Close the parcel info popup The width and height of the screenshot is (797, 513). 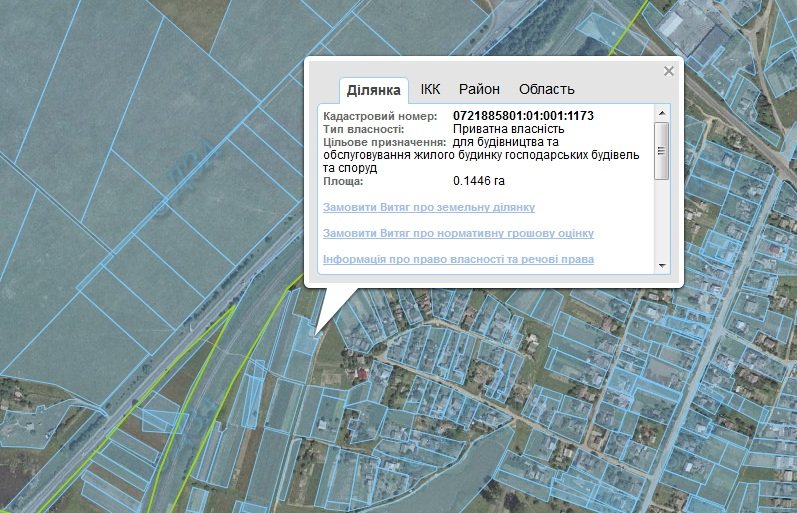click(669, 71)
